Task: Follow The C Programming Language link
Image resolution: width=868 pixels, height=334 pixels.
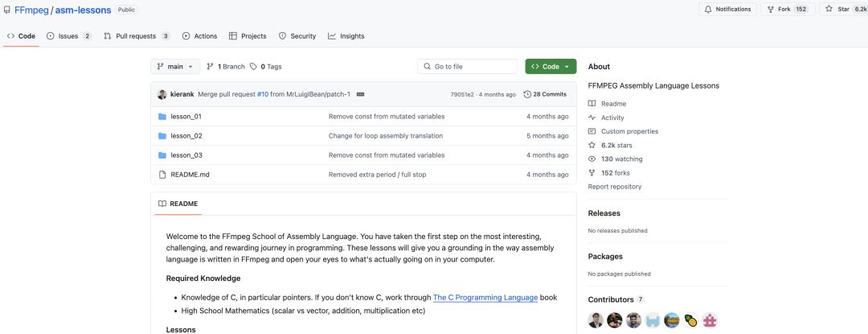Action: pos(485,297)
